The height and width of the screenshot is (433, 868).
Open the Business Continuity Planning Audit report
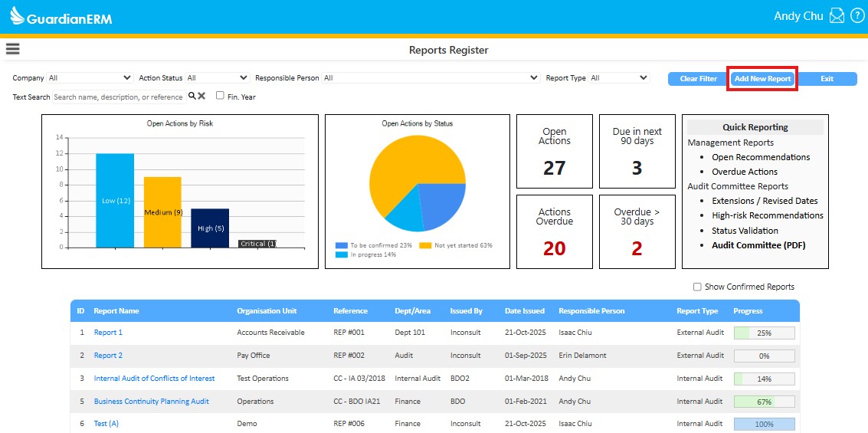(151, 402)
